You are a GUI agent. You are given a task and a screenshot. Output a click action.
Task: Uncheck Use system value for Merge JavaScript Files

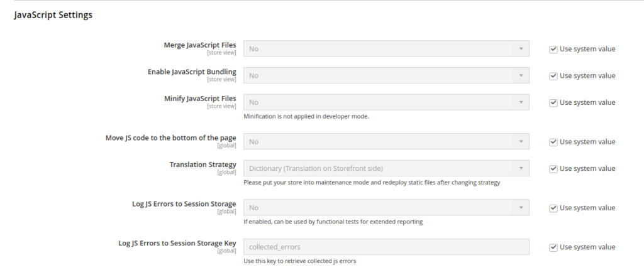click(x=553, y=49)
